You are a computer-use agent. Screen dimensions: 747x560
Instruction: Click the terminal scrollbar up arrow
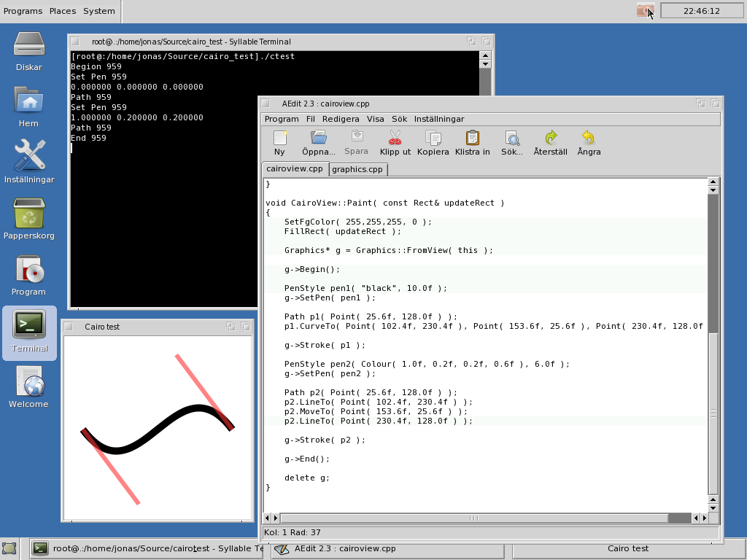point(485,55)
